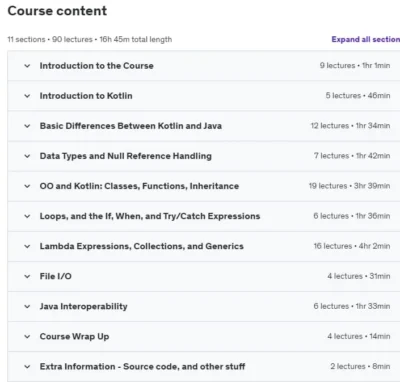Click chevron beside Basic Differences Between Kotlin and Java
Screen dimensions: 400x382
pyautogui.click(x=27, y=126)
